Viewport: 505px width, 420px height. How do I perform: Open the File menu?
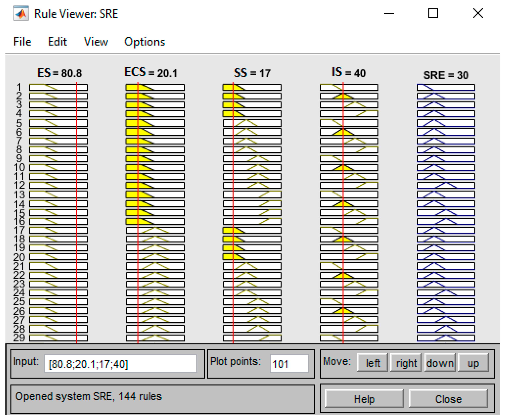tap(22, 41)
